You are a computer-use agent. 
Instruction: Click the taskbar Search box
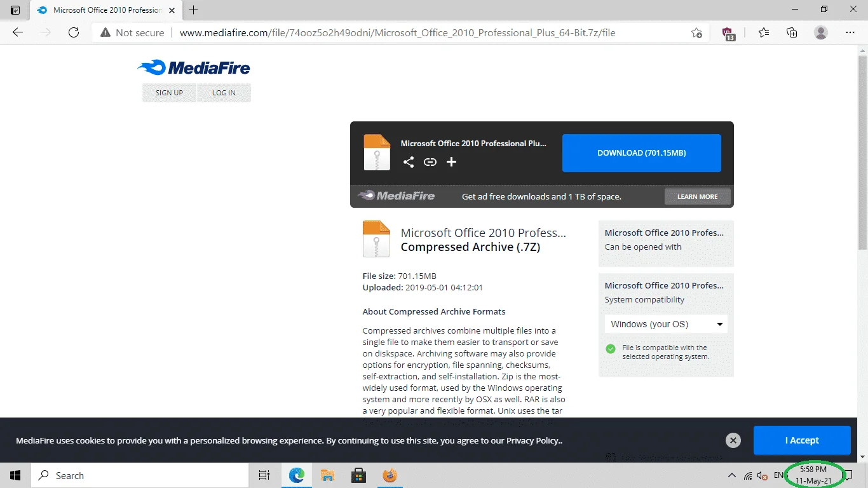(x=140, y=475)
